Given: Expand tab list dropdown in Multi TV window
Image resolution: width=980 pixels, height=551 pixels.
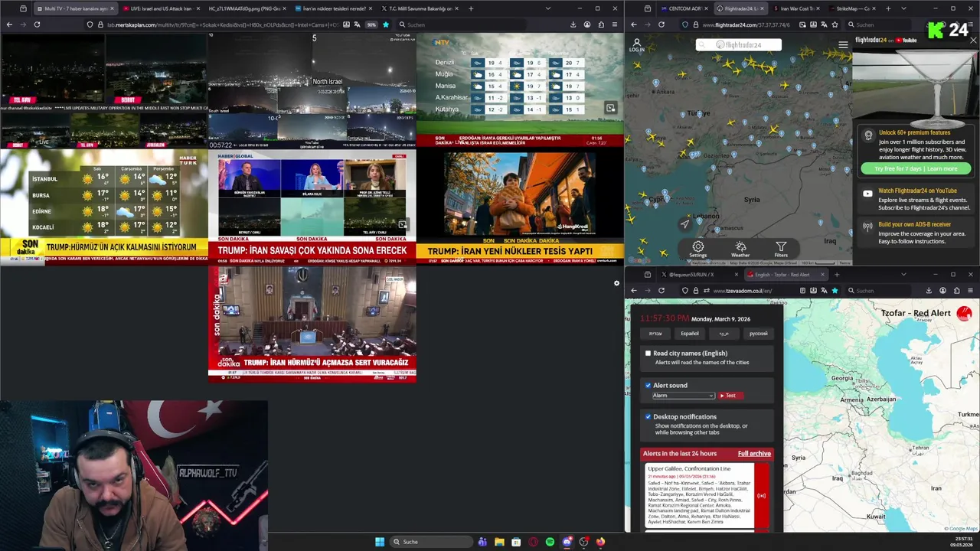Looking at the screenshot, I should 548,8.
